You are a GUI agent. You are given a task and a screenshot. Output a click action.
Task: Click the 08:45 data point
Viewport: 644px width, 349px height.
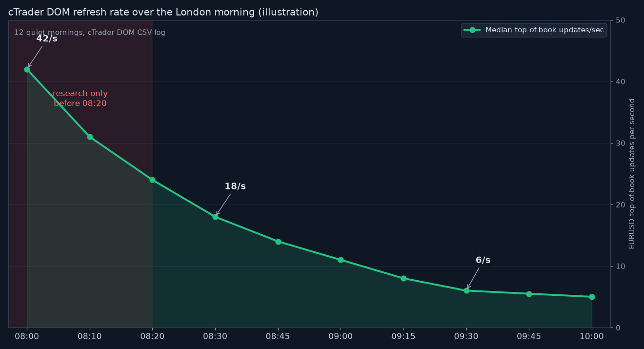coord(278,242)
